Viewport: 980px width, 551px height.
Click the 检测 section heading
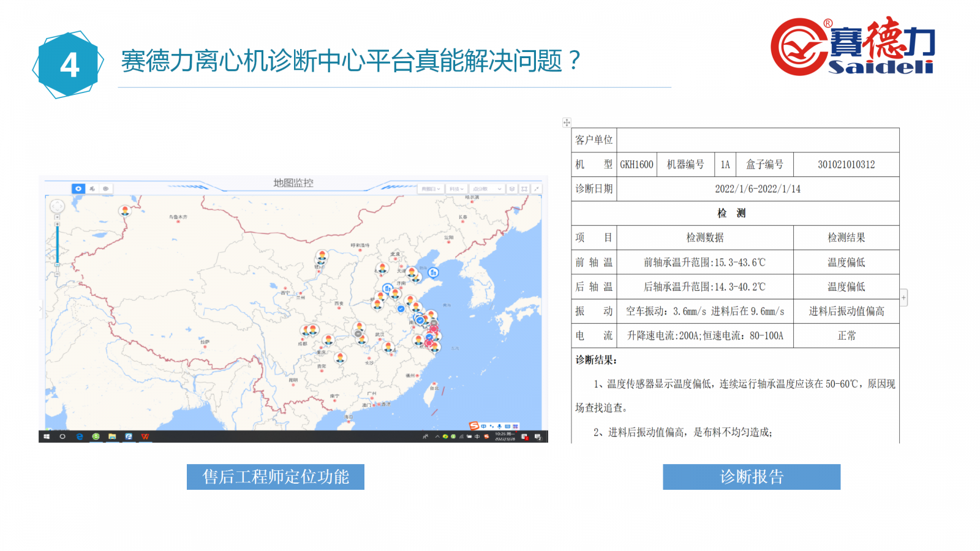click(732, 213)
